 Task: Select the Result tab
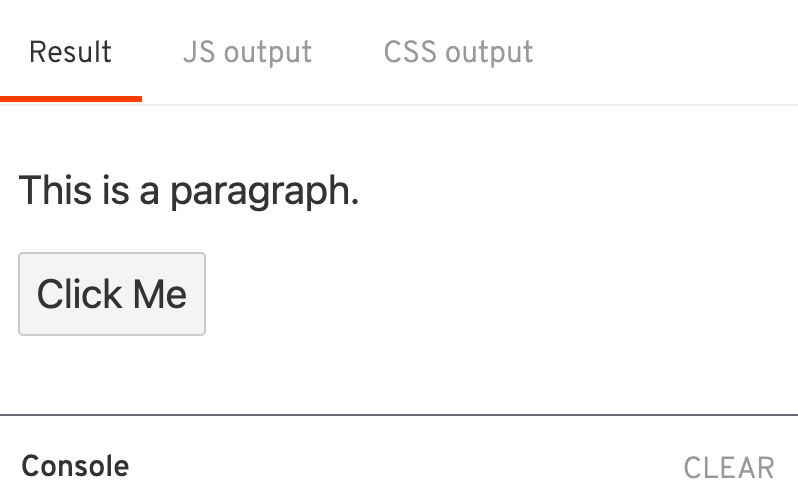(x=70, y=52)
